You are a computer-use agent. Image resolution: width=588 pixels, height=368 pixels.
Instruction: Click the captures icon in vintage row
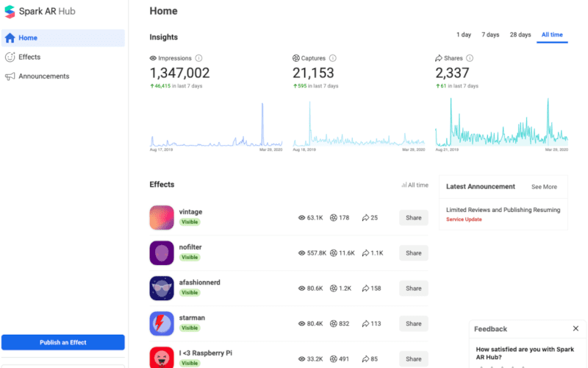click(x=334, y=218)
